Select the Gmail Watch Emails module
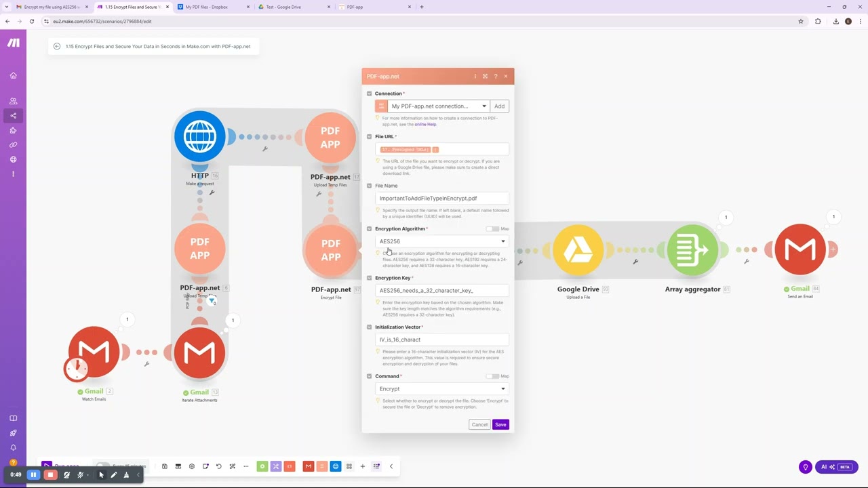The height and width of the screenshot is (488, 868). tap(94, 352)
